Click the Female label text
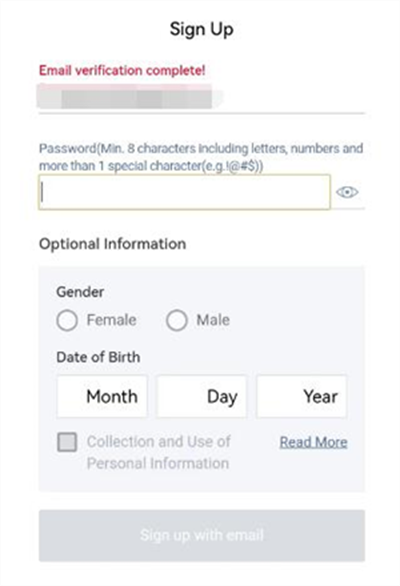400x586 pixels. click(x=111, y=320)
